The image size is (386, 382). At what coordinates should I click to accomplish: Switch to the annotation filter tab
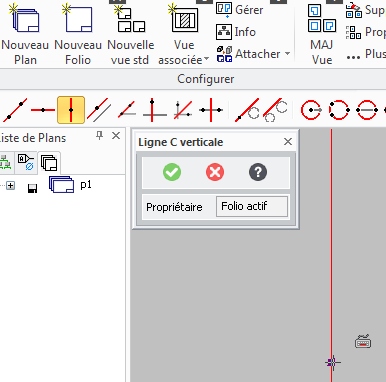[x=26, y=162]
